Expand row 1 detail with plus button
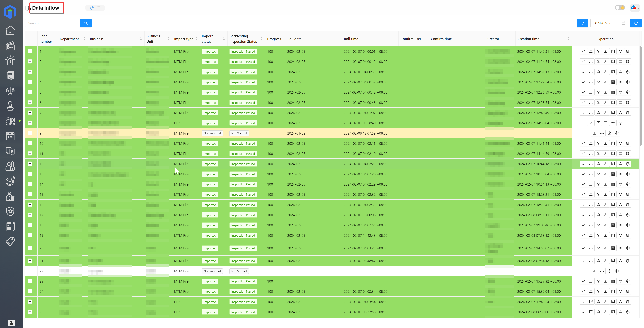 point(29,51)
